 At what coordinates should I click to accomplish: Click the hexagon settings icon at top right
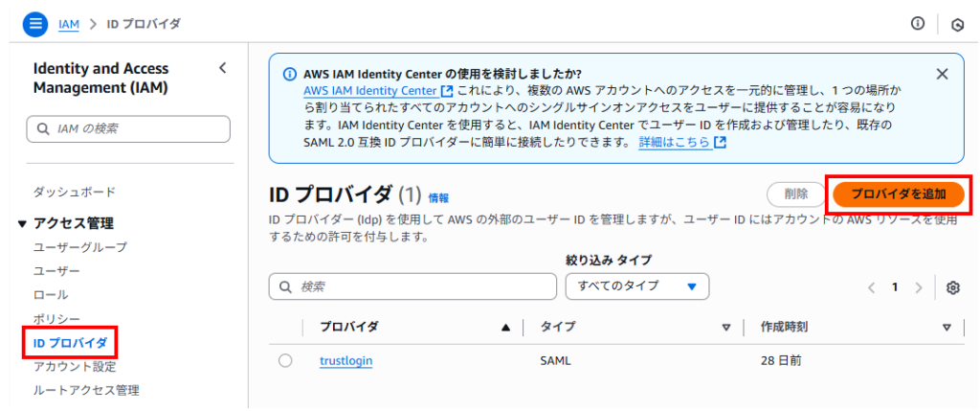[x=956, y=25]
